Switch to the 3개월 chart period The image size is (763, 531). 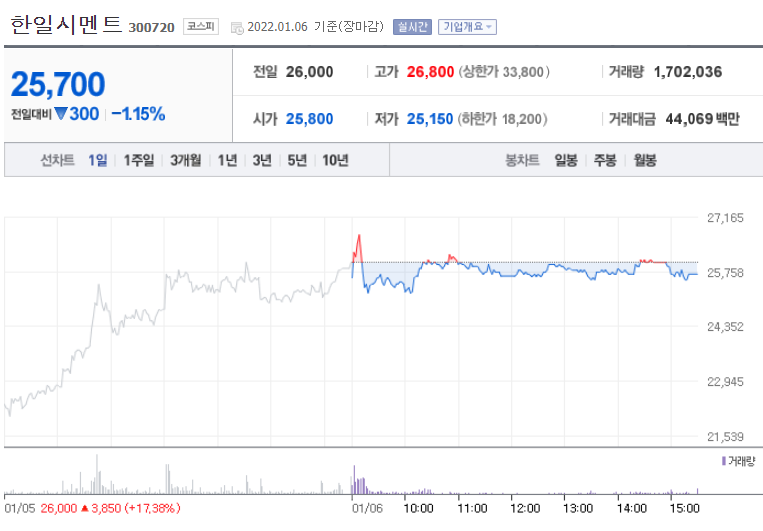click(185, 160)
